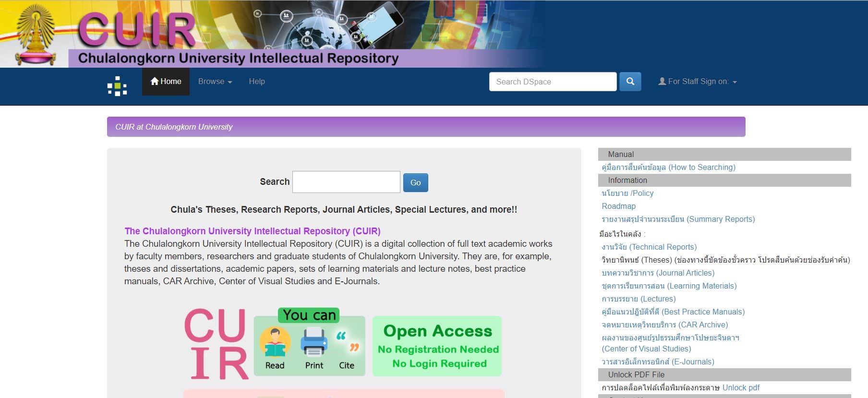Open the Center of Visual Studies link
This screenshot has width=868, height=398.
pyautogui.click(x=670, y=343)
